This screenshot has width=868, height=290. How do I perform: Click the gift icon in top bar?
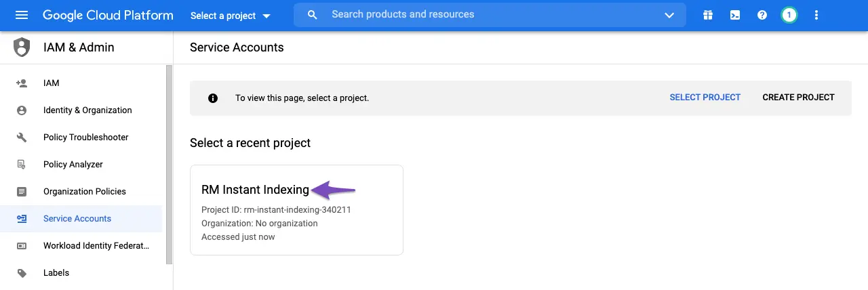[x=708, y=15]
